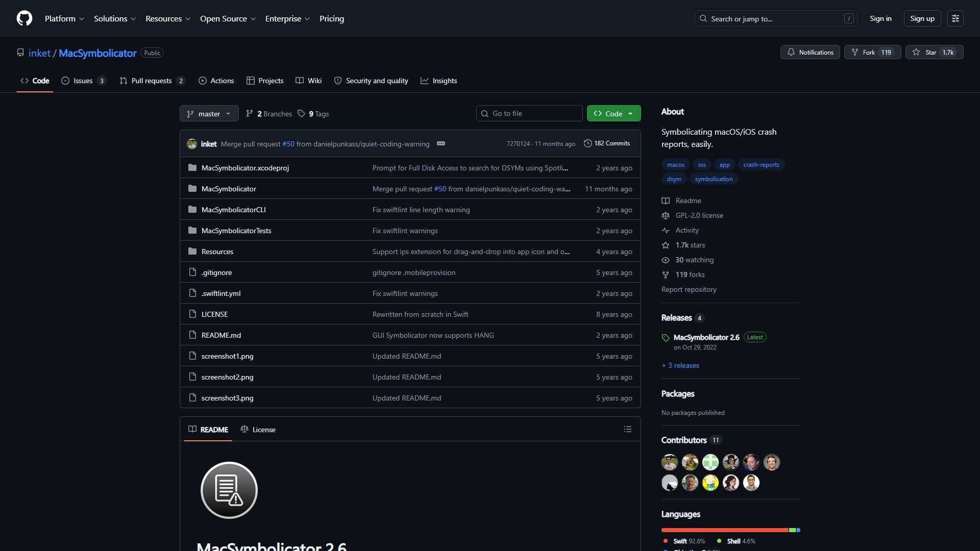Expand the Open Source menu
Screen dimensions: 980x551
pos(228,18)
